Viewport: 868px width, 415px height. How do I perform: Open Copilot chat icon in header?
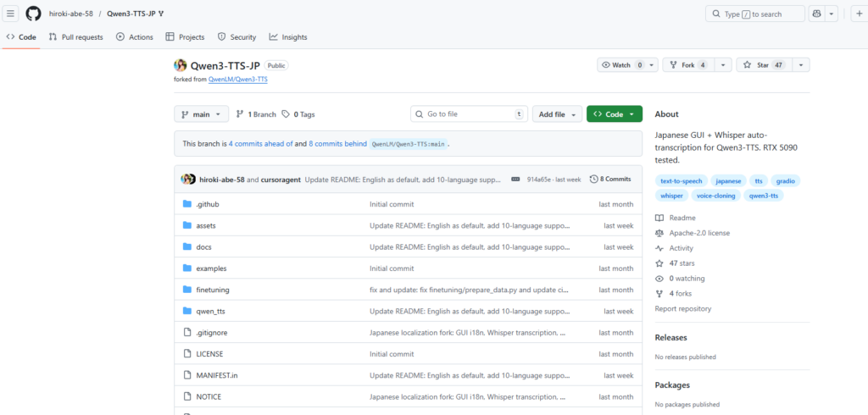pos(817,14)
